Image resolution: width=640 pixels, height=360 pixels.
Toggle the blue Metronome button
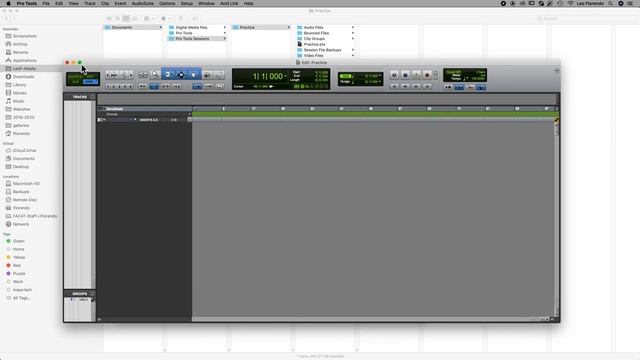pos(459,87)
